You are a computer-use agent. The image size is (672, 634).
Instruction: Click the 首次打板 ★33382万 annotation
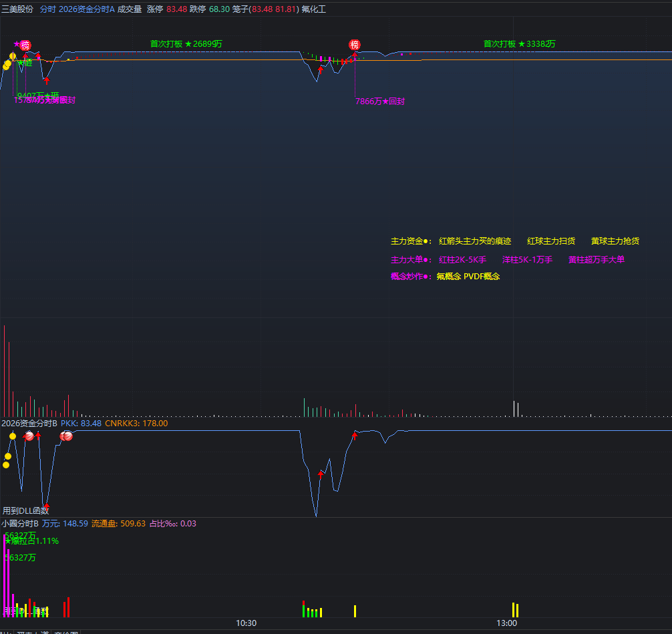point(520,43)
